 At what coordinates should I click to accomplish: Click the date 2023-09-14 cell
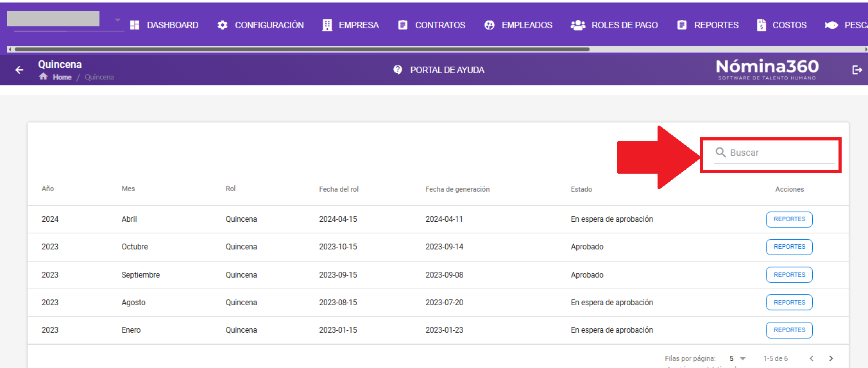tap(444, 247)
